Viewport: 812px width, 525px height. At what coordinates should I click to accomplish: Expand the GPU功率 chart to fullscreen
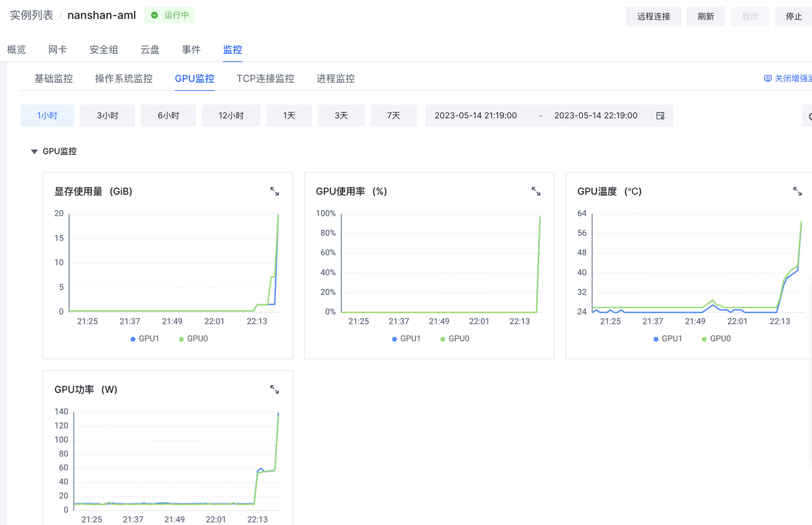pos(275,389)
